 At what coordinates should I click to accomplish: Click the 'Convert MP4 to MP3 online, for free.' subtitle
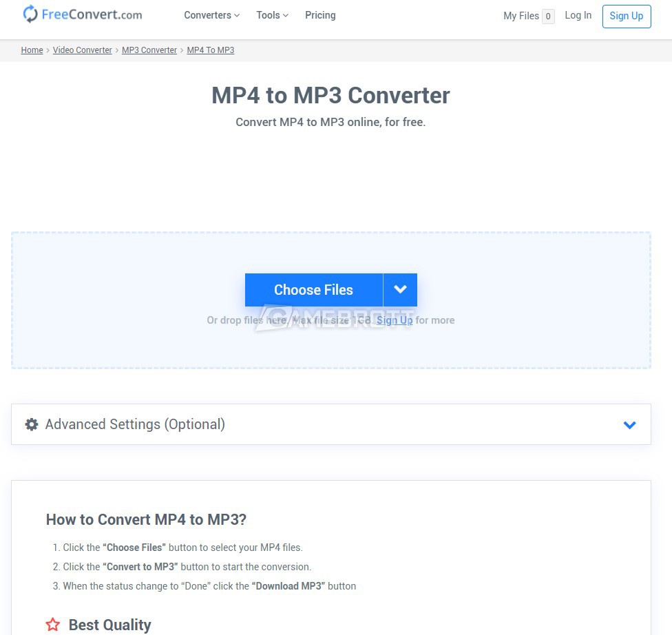tap(330, 122)
